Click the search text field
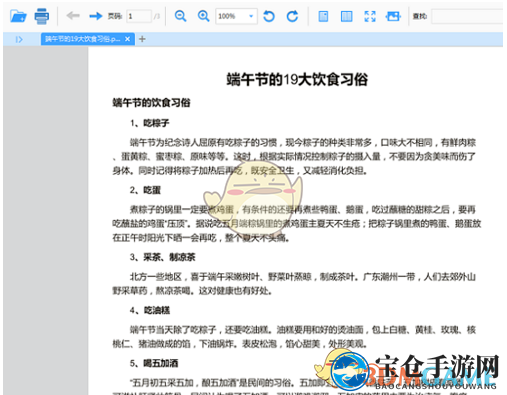 [467, 16]
